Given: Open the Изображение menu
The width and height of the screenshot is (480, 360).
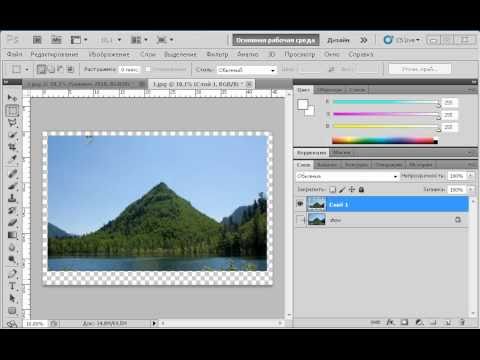Looking at the screenshot, I should [x=109, y=54].
